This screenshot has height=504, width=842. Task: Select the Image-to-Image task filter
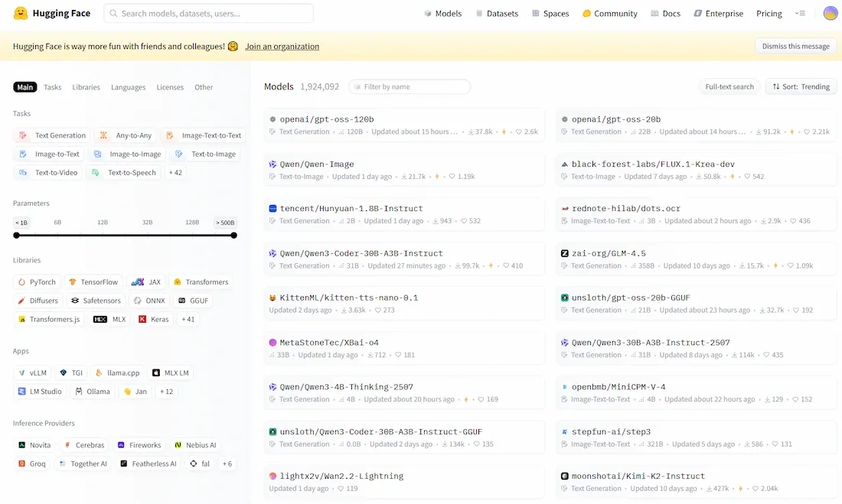[x=127, y=154]
